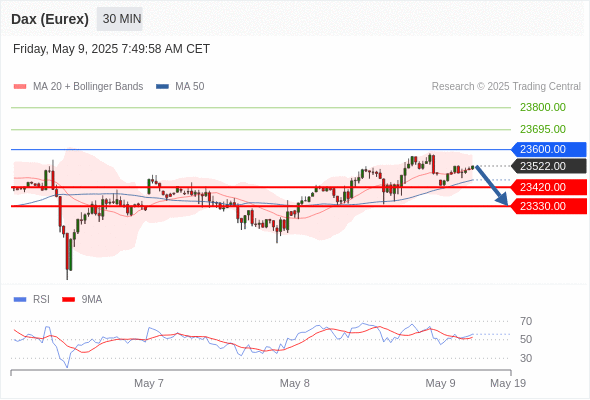Click the red 9MA legend swatch
The image size is (590, 400).
[68, 300]
